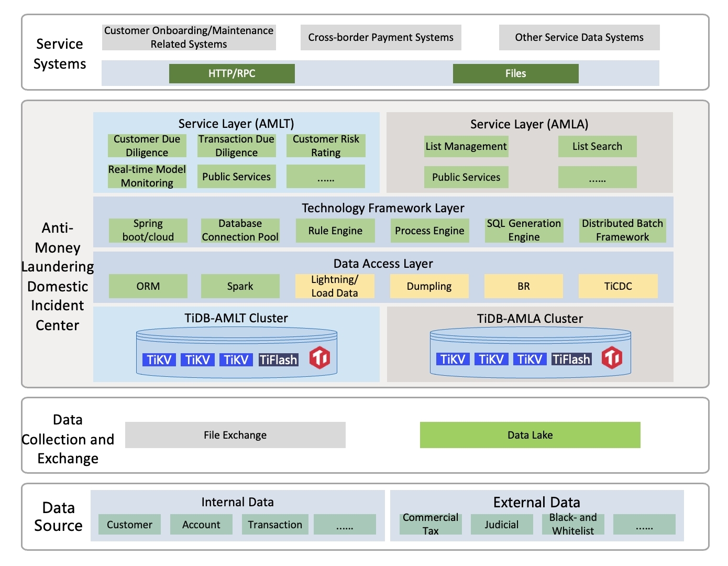Click the Judicial box under External Data
This screenshot has width=728, height=566.
(501, 525)
